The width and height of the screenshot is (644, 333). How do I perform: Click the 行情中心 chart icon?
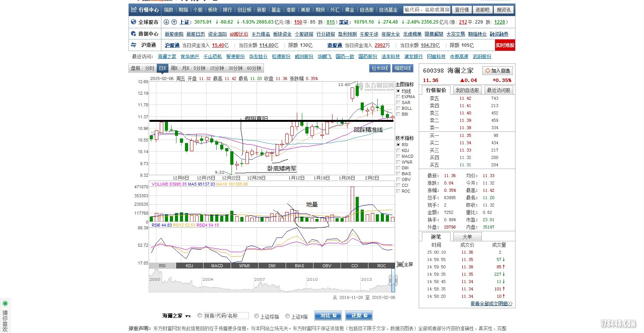(134, 10)
